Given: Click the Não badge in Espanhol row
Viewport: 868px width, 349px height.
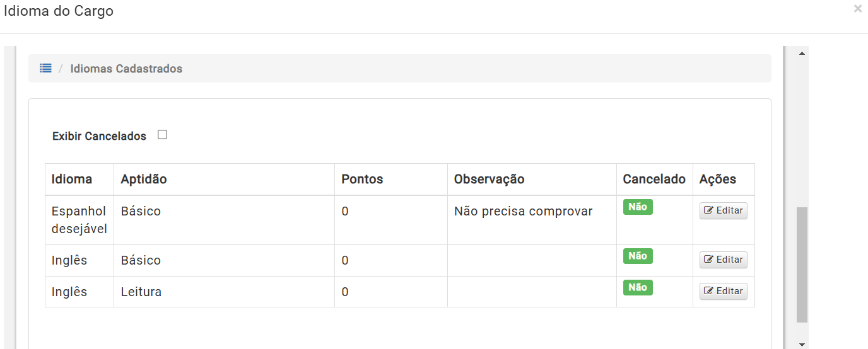Looking at the screenshot, I should pos(638,207).
